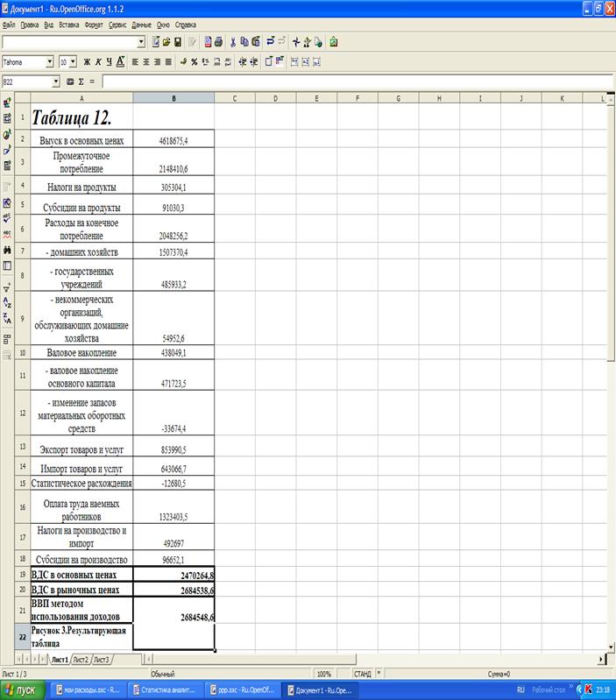Expand the font size dropdown
This screenshot has width=616, height=700.
coord(74,62)
